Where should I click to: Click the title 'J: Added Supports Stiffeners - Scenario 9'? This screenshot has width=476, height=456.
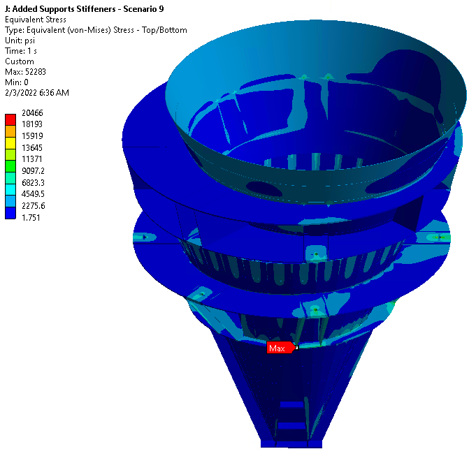coord(85,9)
